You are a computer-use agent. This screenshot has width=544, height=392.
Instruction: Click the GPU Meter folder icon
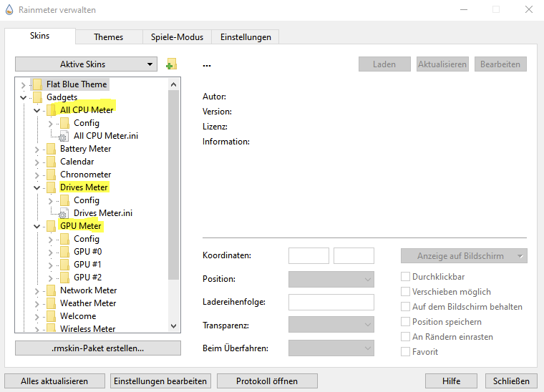tap(51, 226)
